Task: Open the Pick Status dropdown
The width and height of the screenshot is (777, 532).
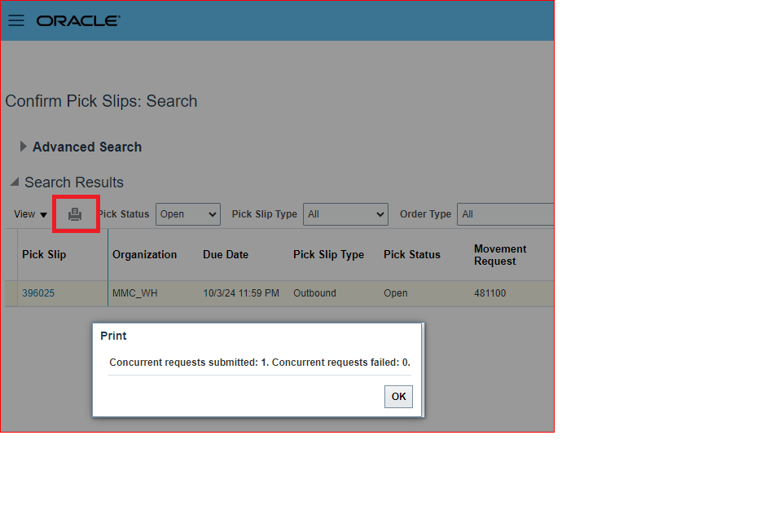Action: point(188,214)
